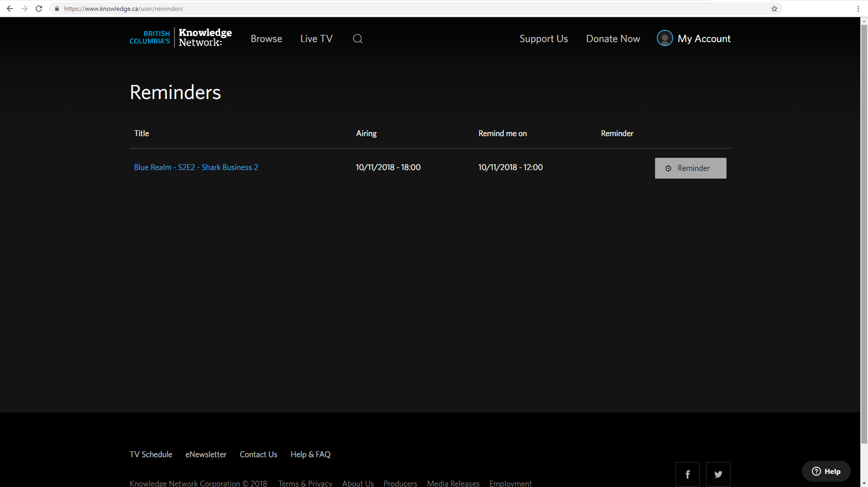The height and width of the screenshot is (487, 868).
Task: Click the browser back arrow
Action: (10, 9)
